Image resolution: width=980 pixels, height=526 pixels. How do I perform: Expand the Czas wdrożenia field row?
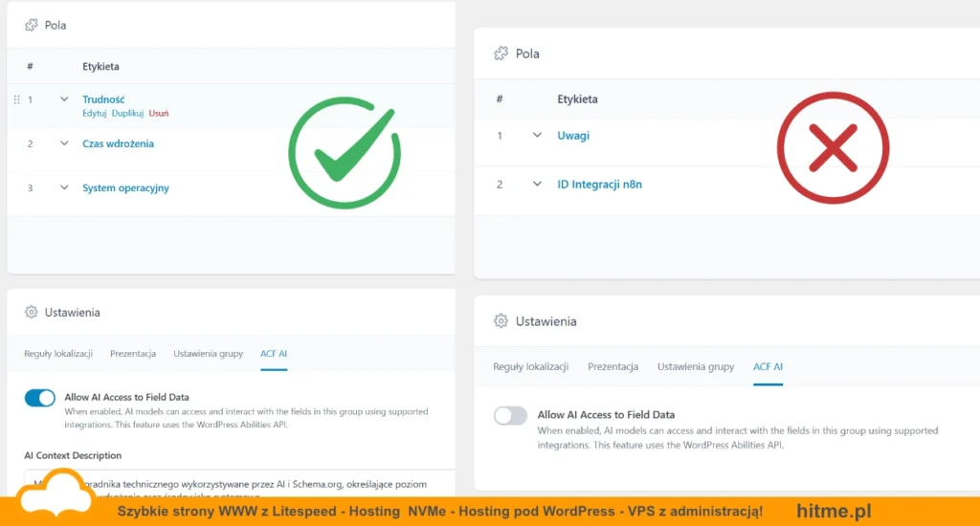(64, 143)
